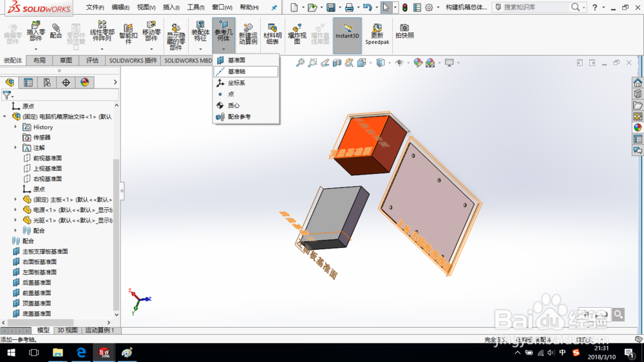Click the 拍快照 snapshot tool
Viewport: 644px width, 362px height.
coord(404,31)
